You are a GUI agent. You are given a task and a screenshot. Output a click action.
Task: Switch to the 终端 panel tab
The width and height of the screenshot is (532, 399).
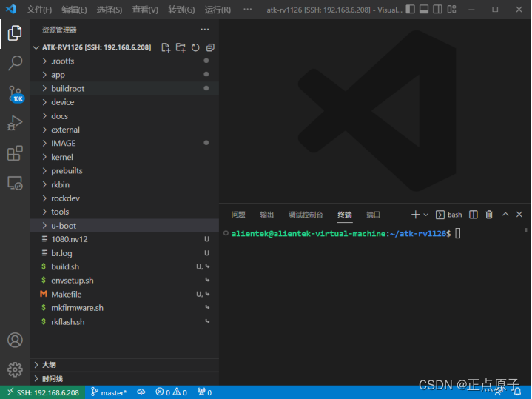point(344,215)
